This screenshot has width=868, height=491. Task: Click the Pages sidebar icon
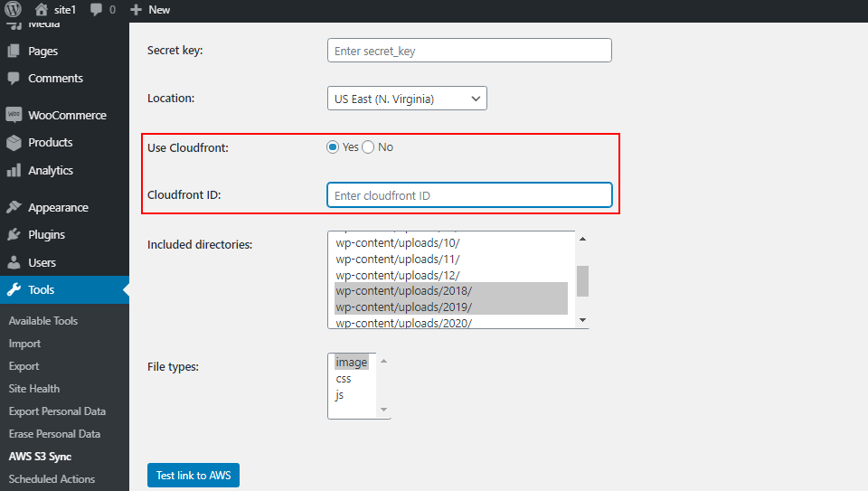tap(14, 51)
